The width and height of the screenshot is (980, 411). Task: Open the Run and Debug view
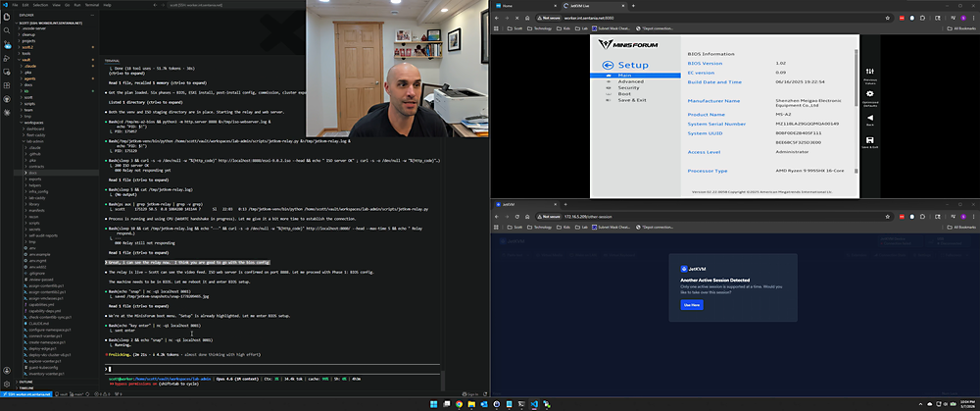tap(7, 58)
